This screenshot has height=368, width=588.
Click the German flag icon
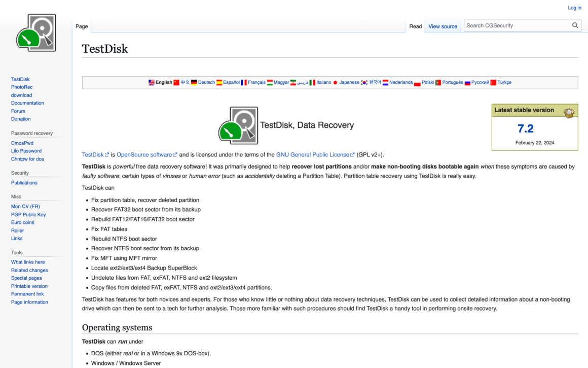click(x=194, y=83)
